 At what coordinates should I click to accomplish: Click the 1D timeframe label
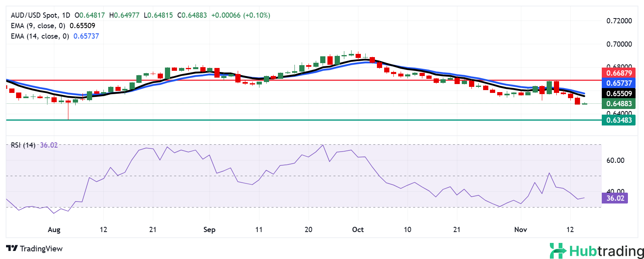(66, 15)
